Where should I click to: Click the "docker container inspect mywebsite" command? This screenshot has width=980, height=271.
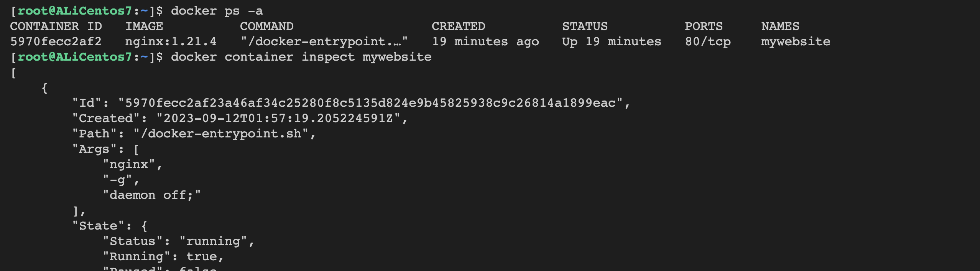[301, 57]
